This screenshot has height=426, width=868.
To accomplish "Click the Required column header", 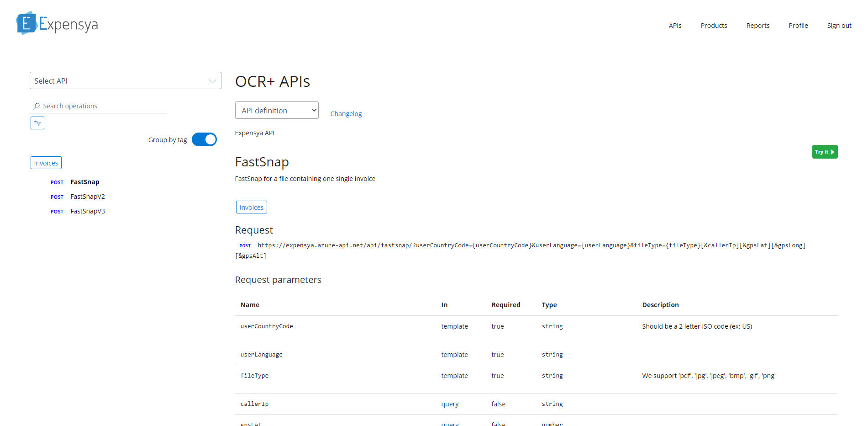I will point(506,305).
